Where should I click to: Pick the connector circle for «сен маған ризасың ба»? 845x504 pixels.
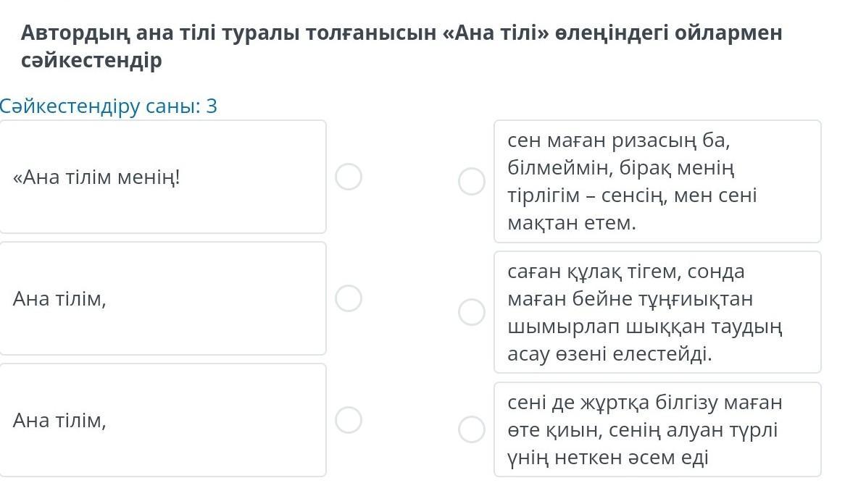click(x=472, y=181)
